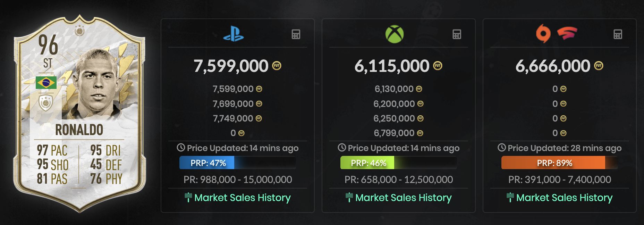Click the coin icon beside 7,599,000 main price
This screenshot has height=225, width=644.
[x=277, y=66]
